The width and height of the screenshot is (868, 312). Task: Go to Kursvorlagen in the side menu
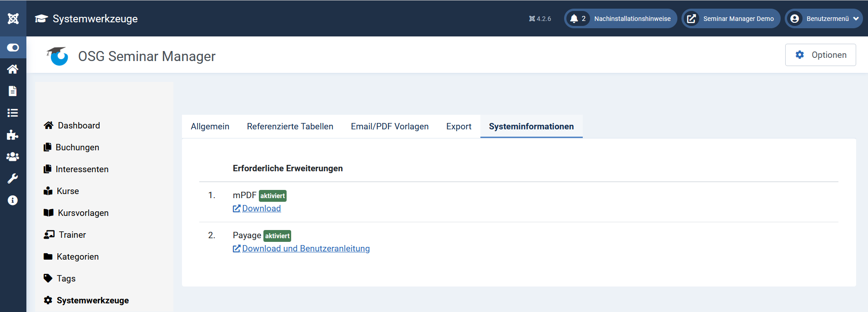click(83, 213)
